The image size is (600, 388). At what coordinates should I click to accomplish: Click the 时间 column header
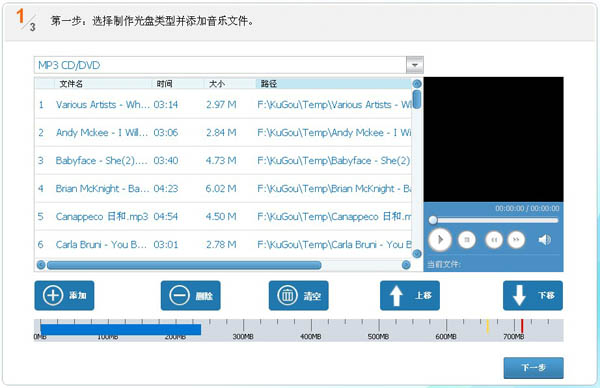[x=165, y=84]
